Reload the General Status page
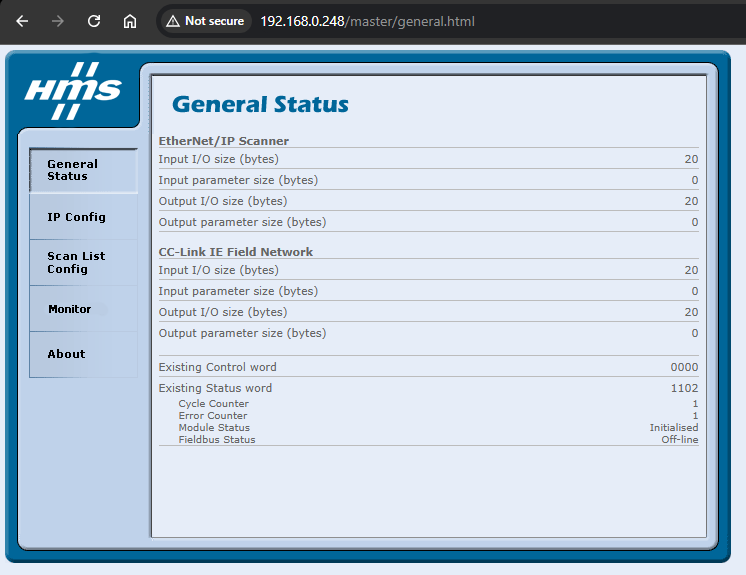 tap(94, 21)
